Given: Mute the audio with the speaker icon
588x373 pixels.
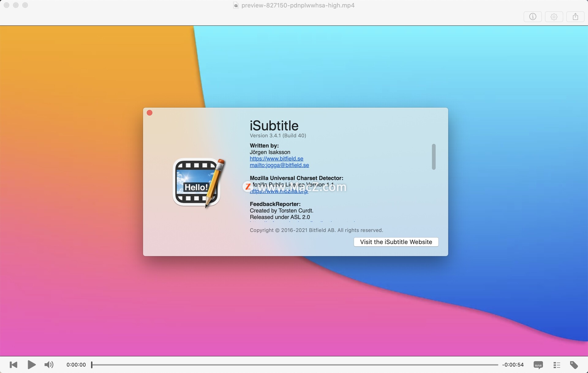Looking at the screenshot, I should (49, 365).
